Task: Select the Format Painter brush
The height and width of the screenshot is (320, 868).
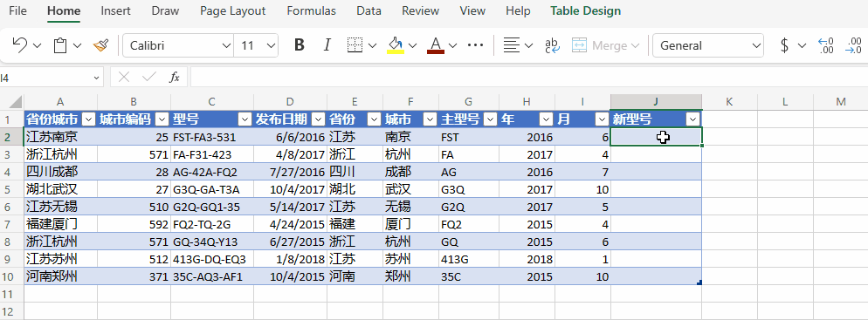Action: tap(100, 45)
